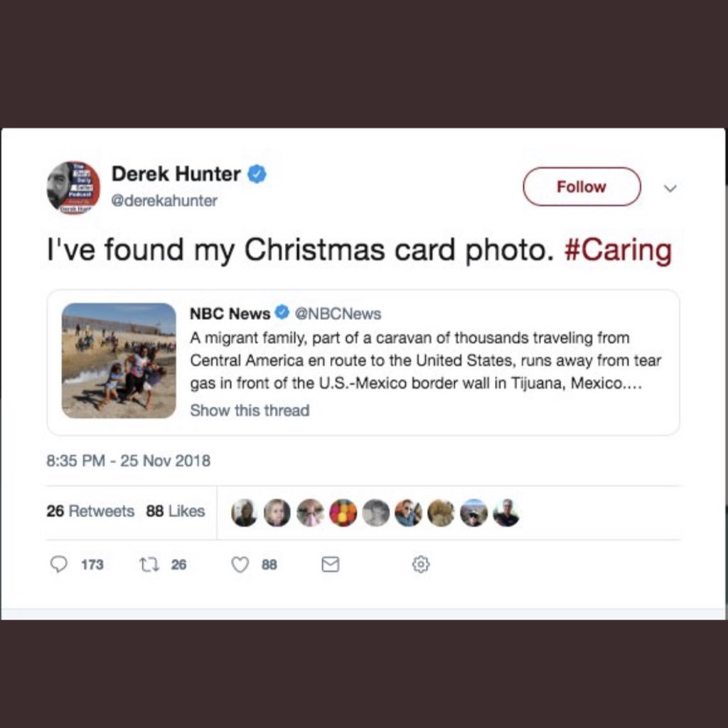Expand the tweet options chevron
Viewport: 728px width, 728px height.
pos(670,188)
